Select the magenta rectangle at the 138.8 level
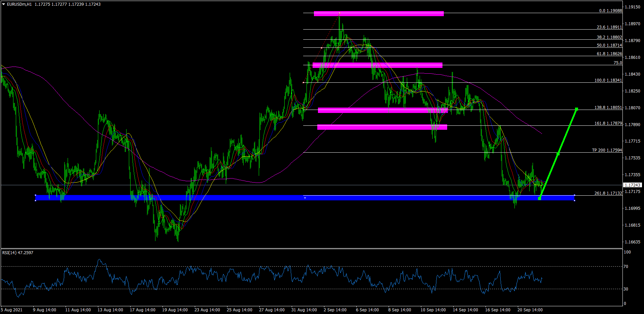644x314 pixels. pos(383,110)
